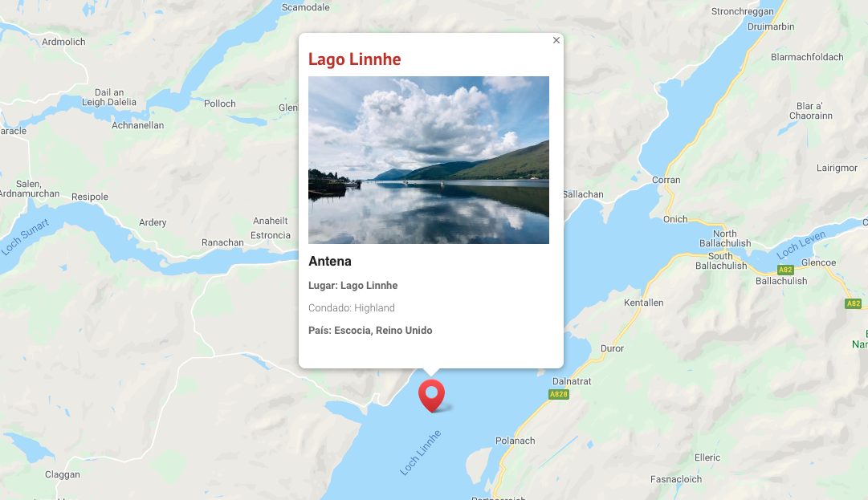This screenshot has height=500, width=868.
Task: Click the Kentallen place label
Action: (643, 303)
